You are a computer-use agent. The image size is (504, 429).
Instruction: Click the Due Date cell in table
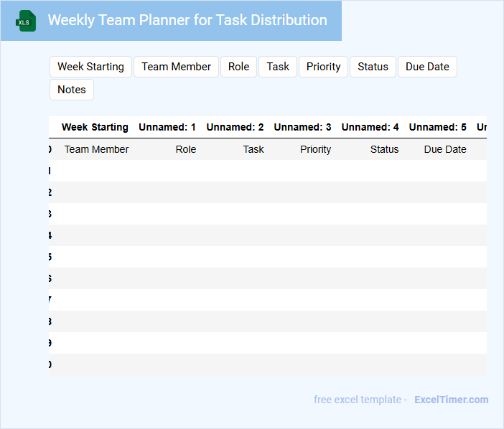(445, 149)
